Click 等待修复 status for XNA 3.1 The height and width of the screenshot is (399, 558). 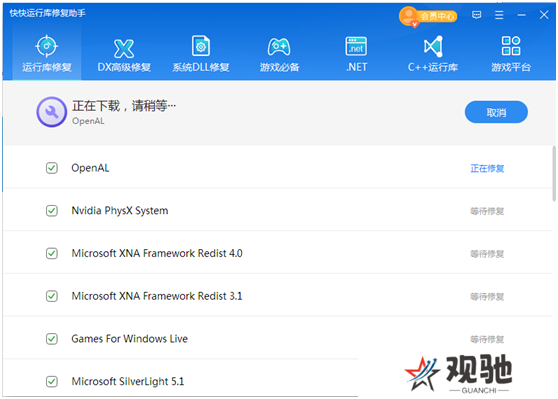pyautogui.click(x=487, y=296)
